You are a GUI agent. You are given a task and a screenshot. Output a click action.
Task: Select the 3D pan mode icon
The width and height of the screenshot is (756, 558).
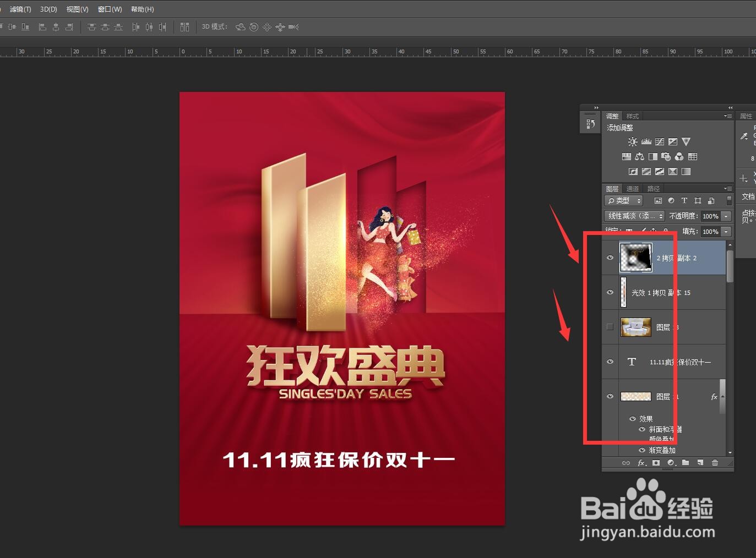(267, 26)
